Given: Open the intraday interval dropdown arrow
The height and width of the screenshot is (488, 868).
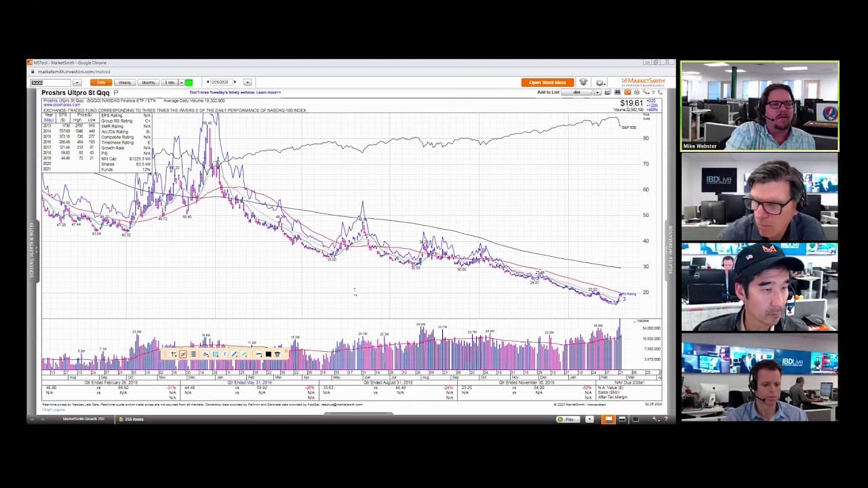Looking at the screenshot, I should coord(181,83).
